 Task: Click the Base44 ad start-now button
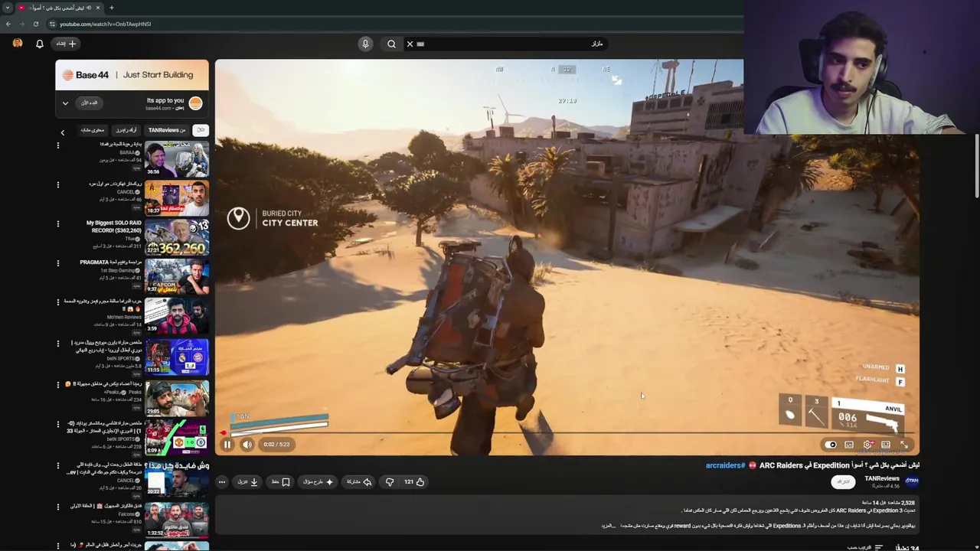(x=90, y=103)
